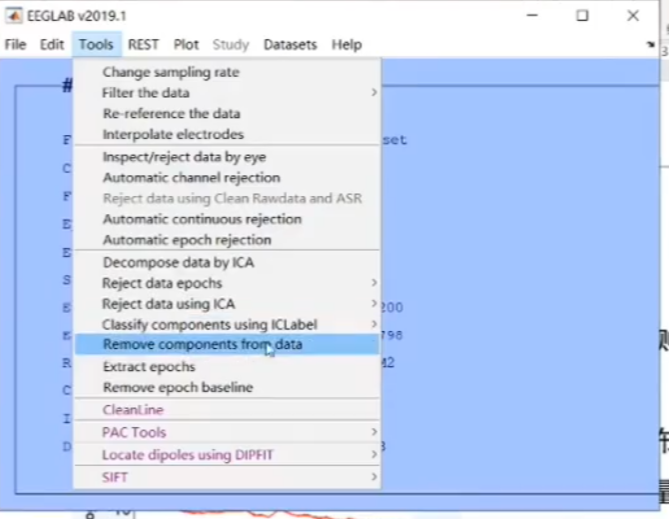Viewport: 669px width, 519px height.
Task: Expand the Filter the data submenu
Action: coord(145,93)
